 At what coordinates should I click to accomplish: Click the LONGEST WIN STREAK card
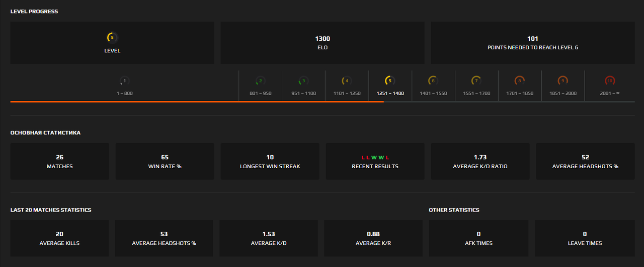tap(270, 161)
